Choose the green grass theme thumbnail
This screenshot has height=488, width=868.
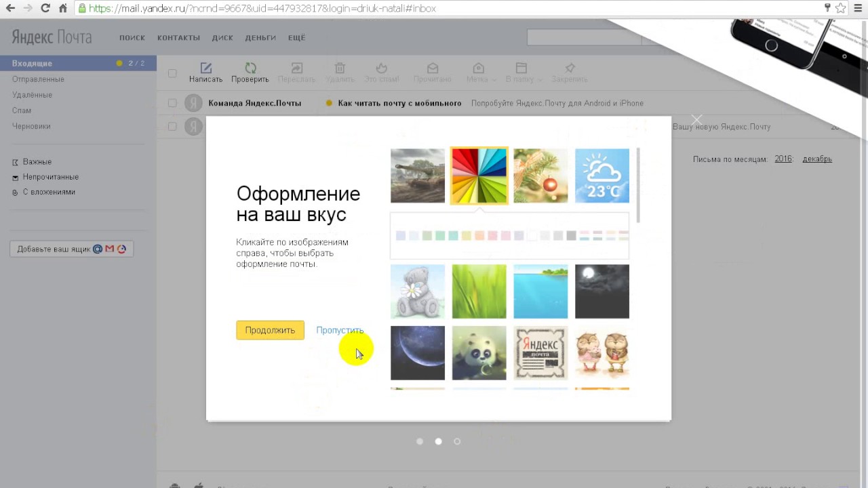pyautogui.click(x=479, y=291)
